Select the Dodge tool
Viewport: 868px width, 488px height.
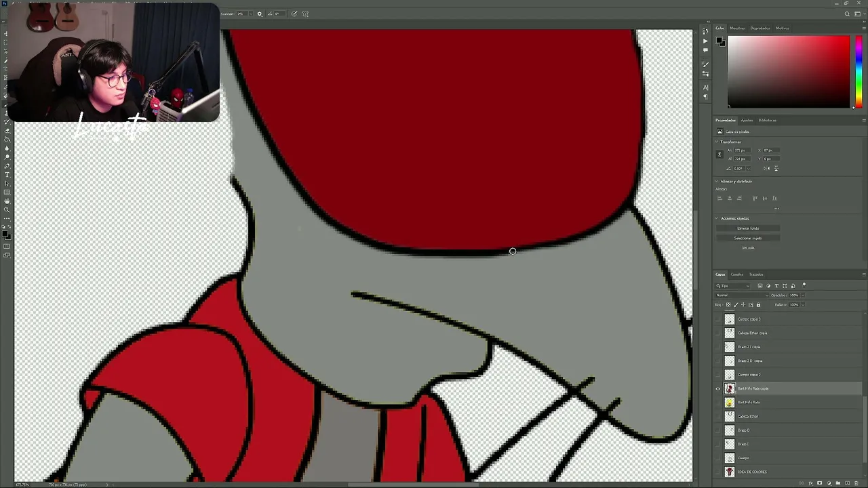coord(7,157)
